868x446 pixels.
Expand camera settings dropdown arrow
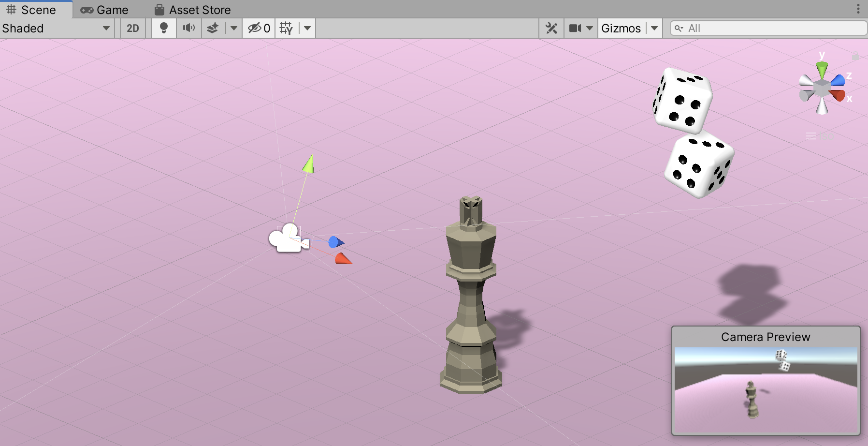tap(590, 28)
